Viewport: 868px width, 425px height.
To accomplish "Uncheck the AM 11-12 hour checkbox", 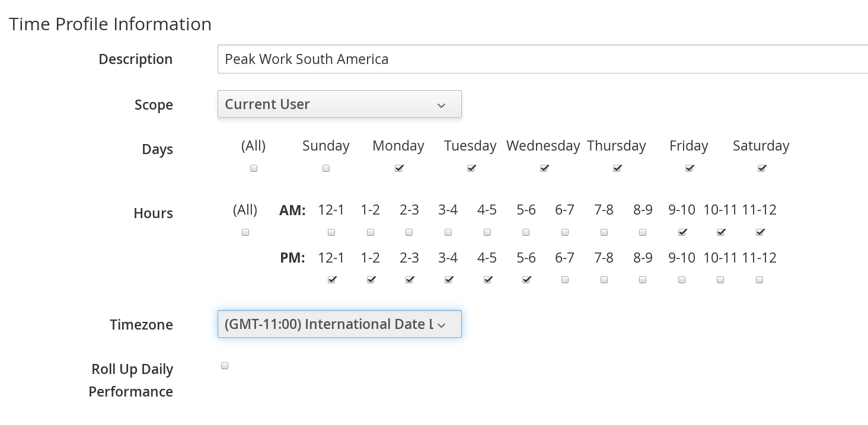I will (760, 232).
